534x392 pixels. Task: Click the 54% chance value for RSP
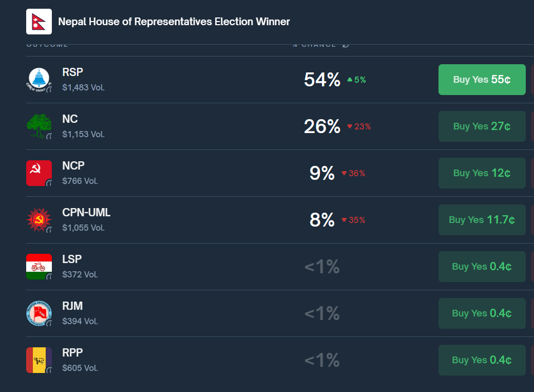click(x=322, y=80)
